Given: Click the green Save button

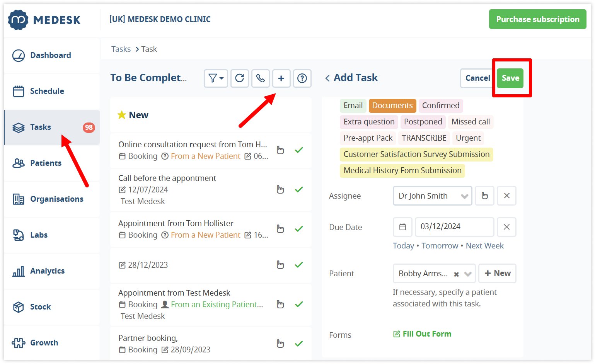Looking at the screenshot, I should tap(510, 78).
